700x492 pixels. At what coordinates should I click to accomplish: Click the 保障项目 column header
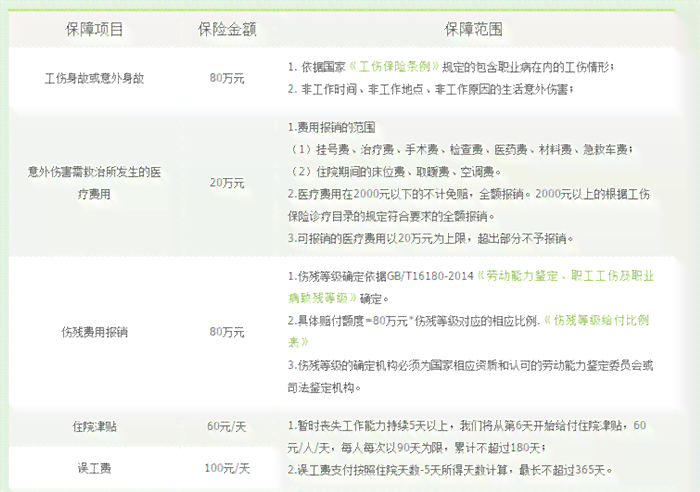[x=94, y=29]
